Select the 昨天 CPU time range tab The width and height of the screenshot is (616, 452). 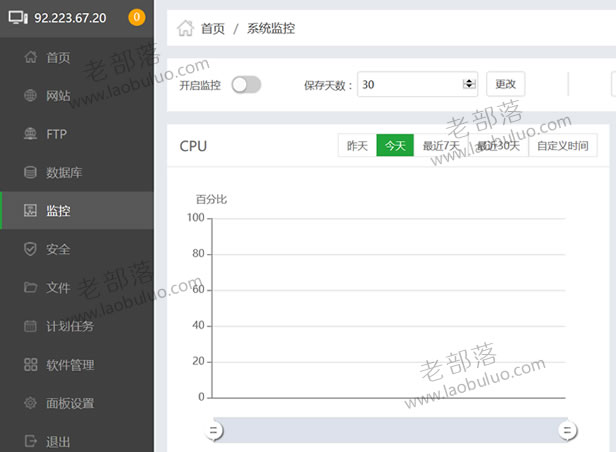coord(357,146)
